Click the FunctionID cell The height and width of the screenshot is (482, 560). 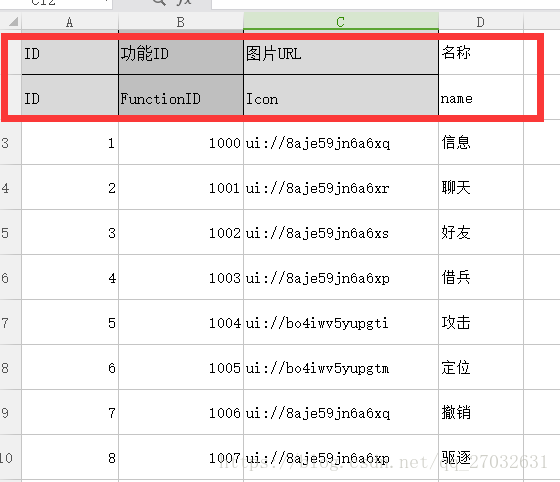tap(181, 97)
